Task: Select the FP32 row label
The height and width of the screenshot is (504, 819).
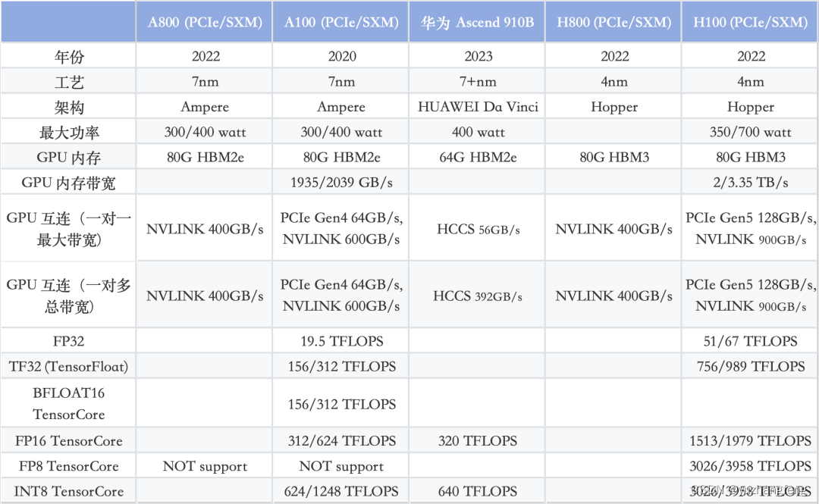Action: click(x=68, y=341)
